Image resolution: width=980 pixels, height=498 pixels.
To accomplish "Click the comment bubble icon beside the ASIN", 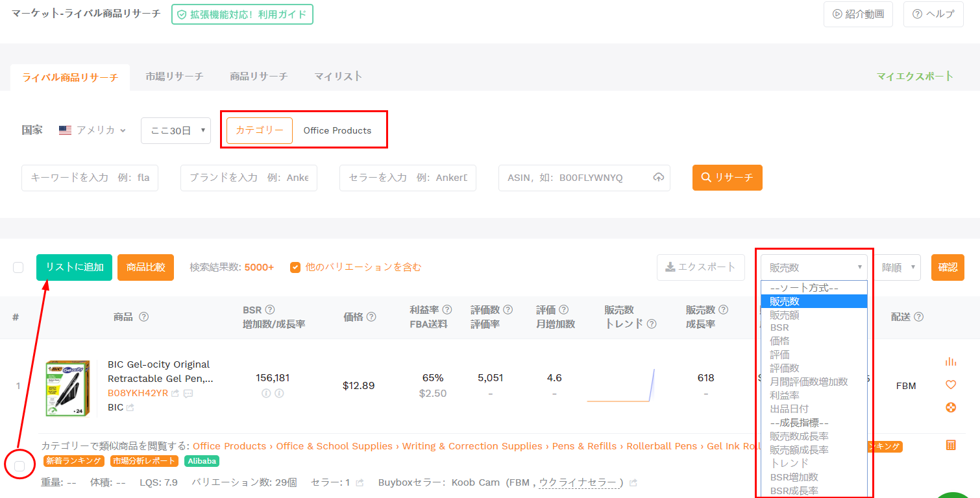I will (188, 393).
